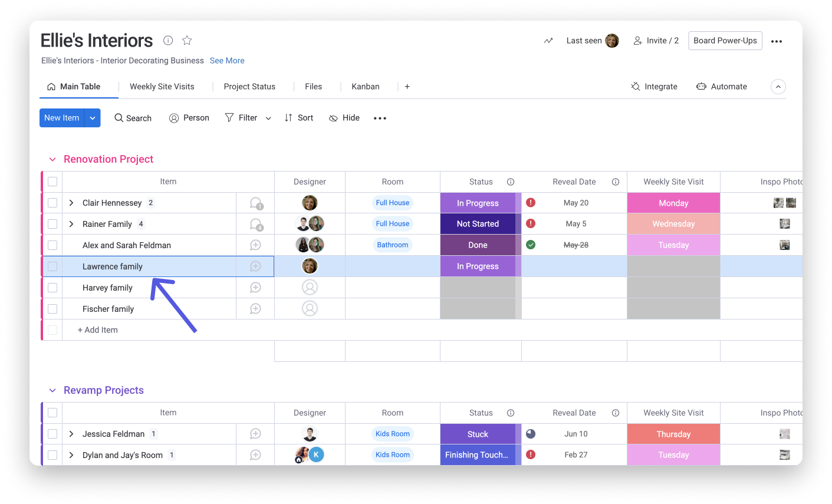Select all items in Renovation Project group

click(52, 182)
